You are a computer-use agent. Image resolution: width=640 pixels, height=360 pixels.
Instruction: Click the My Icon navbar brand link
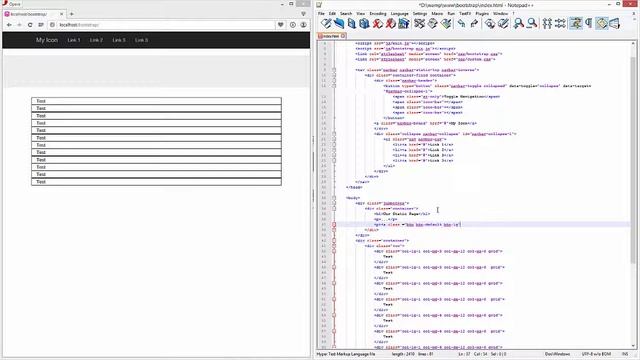coord(47,40)
